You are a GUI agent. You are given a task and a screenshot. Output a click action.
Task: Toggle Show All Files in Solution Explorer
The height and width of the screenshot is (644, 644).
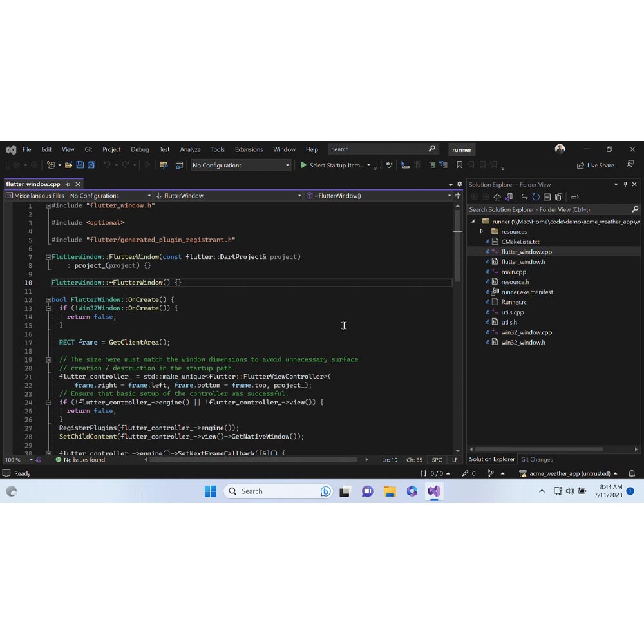558,197
